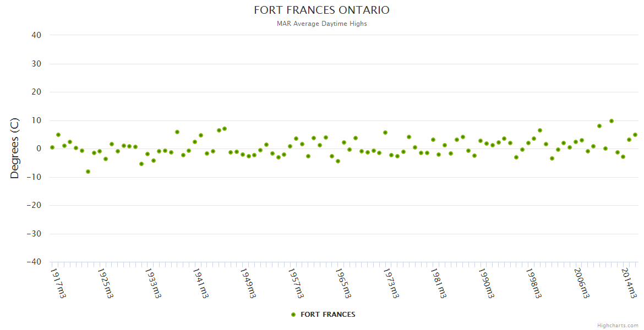Click the leftmost data point in the series
The image size is (644, 330).
[x=52, y=147]
